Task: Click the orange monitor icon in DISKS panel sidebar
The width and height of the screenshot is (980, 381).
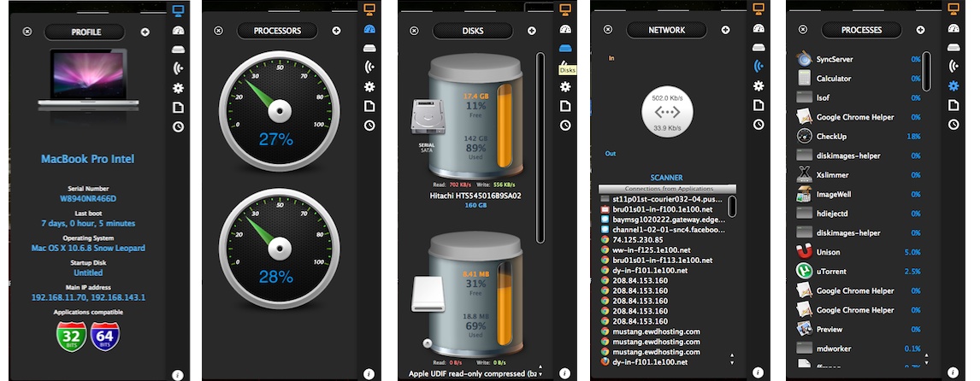Action: [x=564, y=9]
